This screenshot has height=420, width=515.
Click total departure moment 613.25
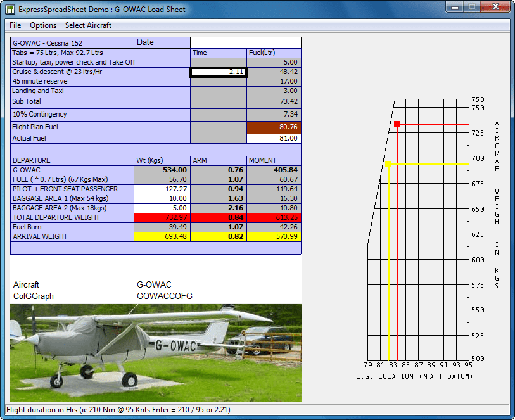tap(274, 218)
